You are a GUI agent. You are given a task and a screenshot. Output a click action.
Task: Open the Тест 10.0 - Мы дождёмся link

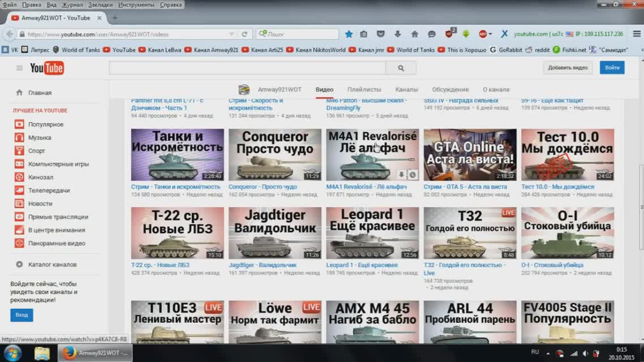click(558, 187)
